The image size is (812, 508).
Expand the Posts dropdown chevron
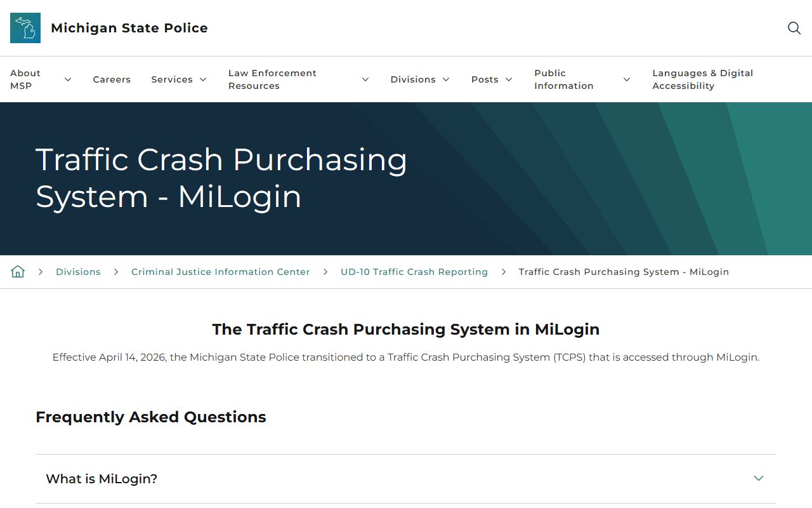[x=509, y=79]
